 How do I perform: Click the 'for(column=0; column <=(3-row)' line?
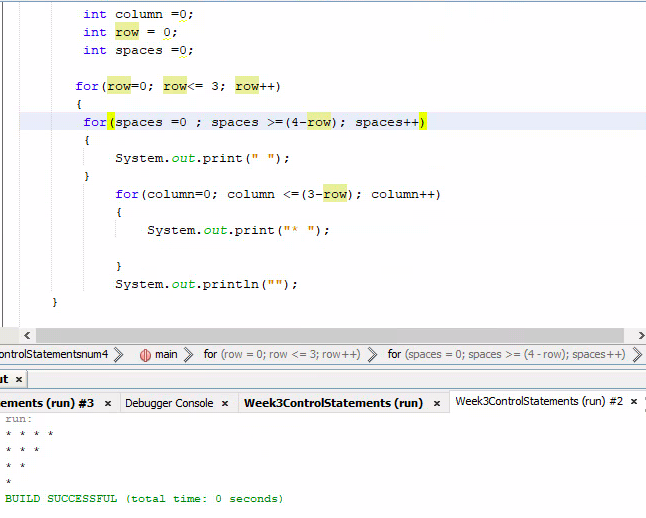click(278, 194)
